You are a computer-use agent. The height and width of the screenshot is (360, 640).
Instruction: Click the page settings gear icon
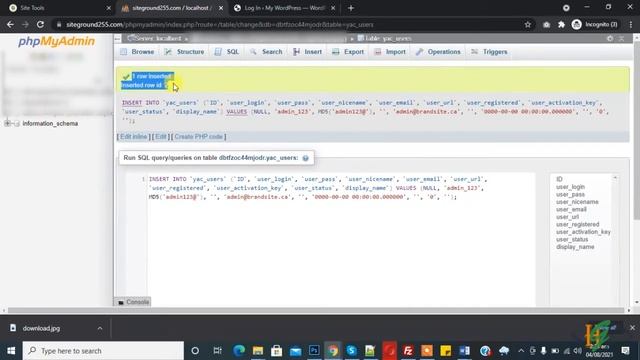[x=610, y=38]
